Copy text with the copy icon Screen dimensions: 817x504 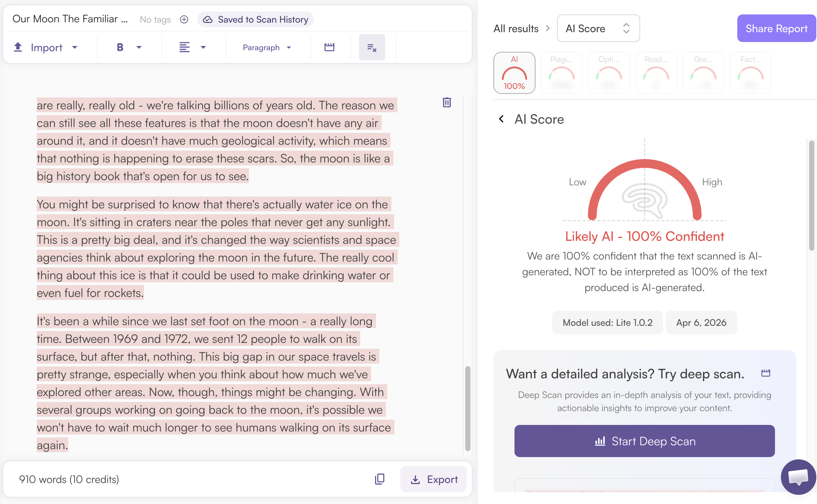pyautogui.click(x=379, y=479)
